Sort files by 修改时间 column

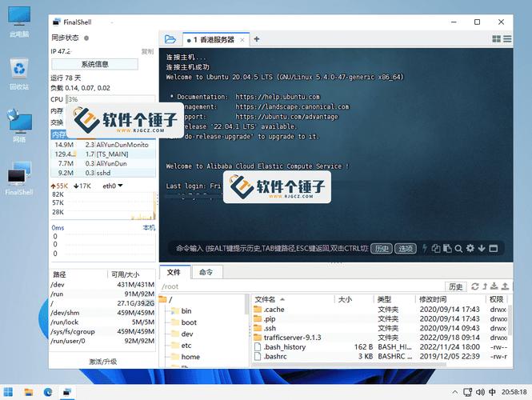[x=433, y=299]
